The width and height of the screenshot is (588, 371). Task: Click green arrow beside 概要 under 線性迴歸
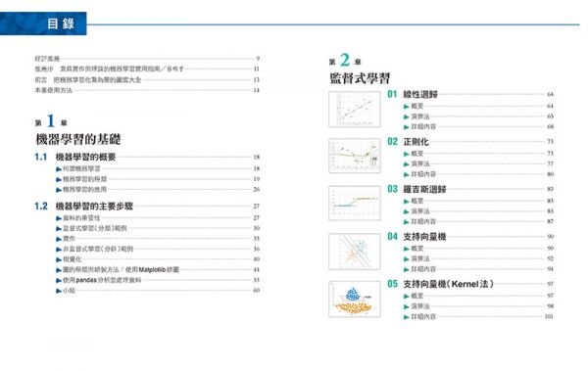tap(406, 107)
